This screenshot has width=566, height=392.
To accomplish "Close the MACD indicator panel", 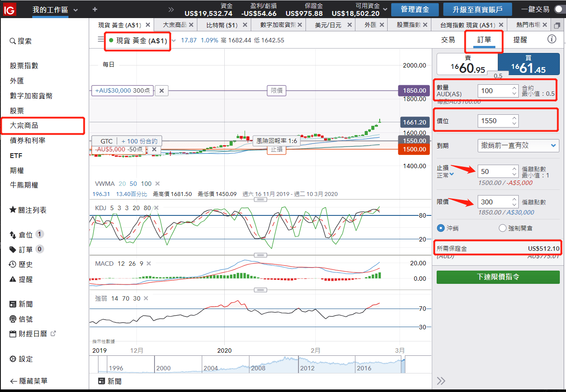I will [x=149, y=264].
